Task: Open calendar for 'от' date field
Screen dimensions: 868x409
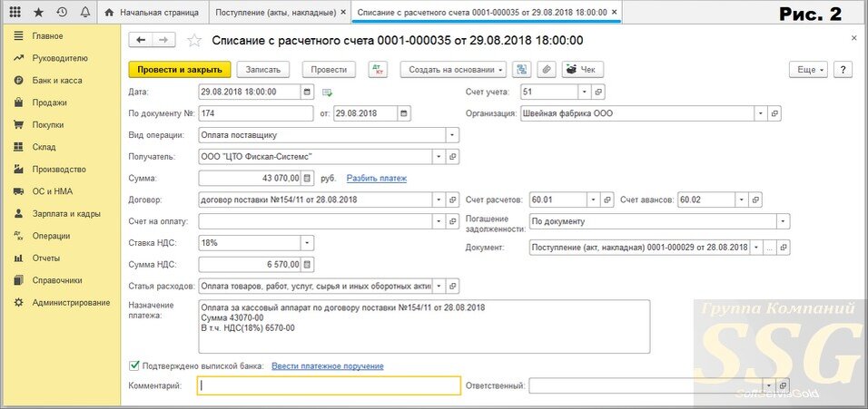Action: (404, 114)
